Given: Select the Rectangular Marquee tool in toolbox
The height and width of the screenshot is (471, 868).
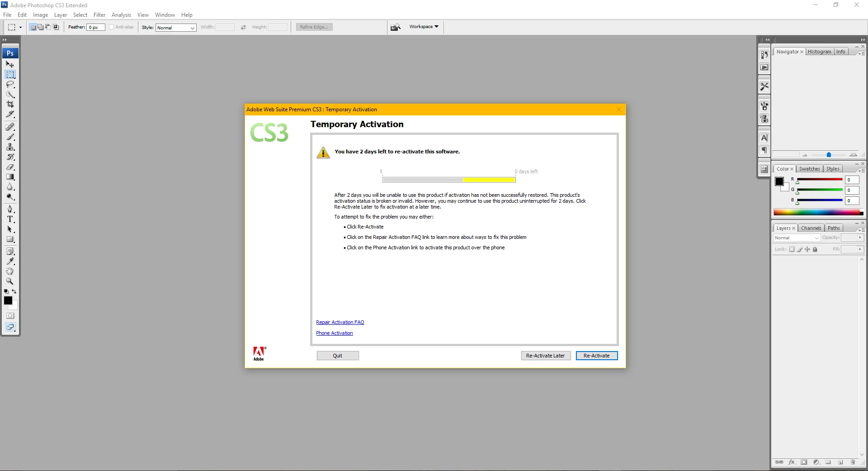Looking at the screenshot, I should click(x=10, y=75).
